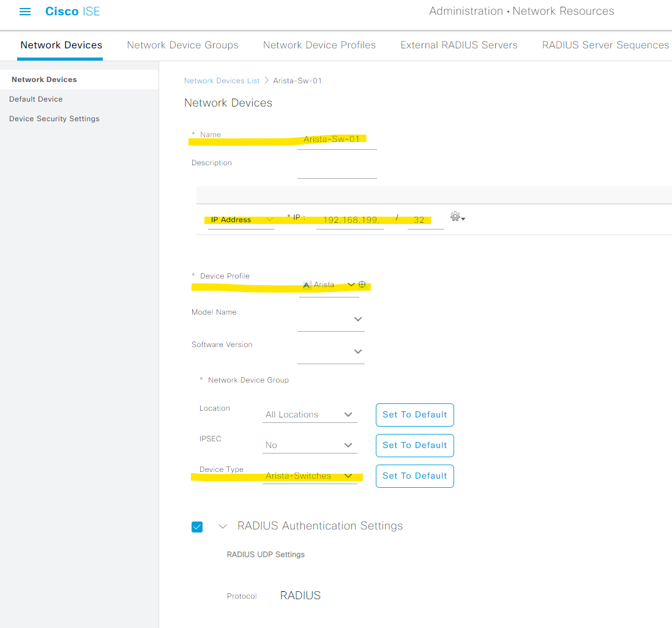
Task: Open the Network Device Profiles tab
Action: (x=319, y=45)
